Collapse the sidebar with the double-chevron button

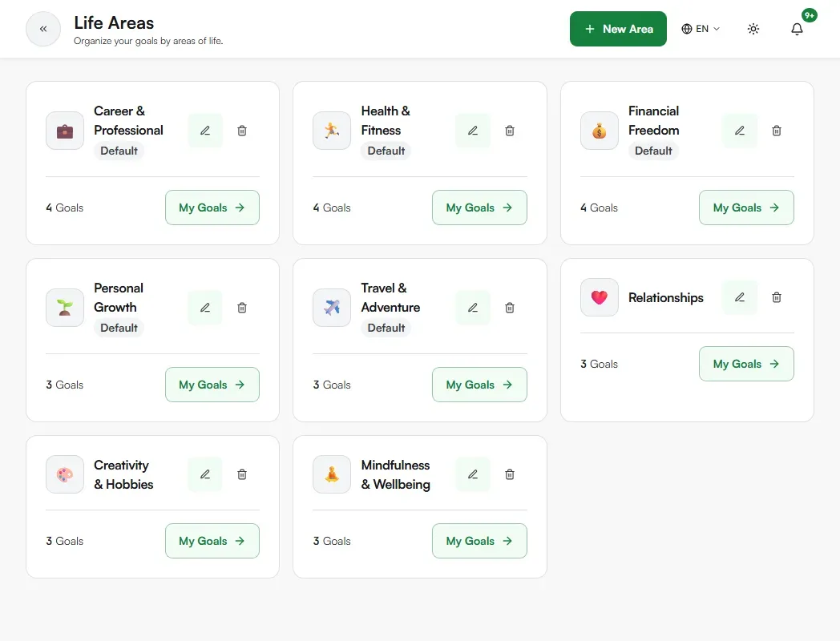[x=43, y=29]
